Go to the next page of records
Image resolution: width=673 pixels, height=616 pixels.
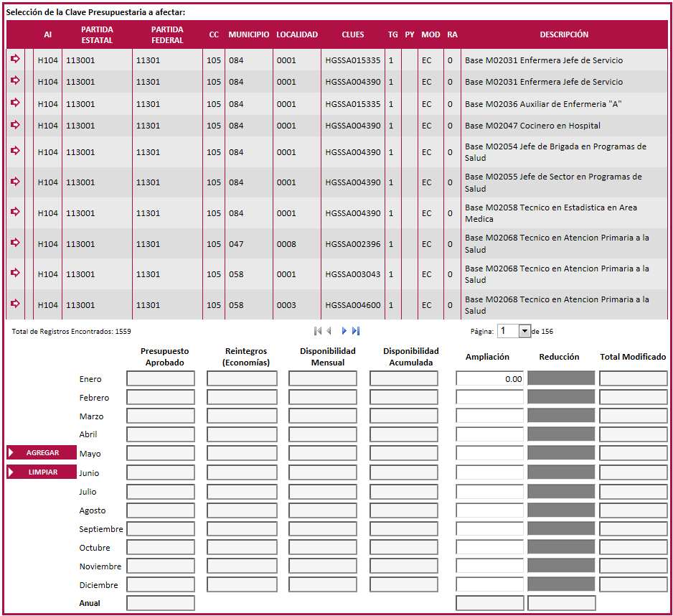(344, 331)
